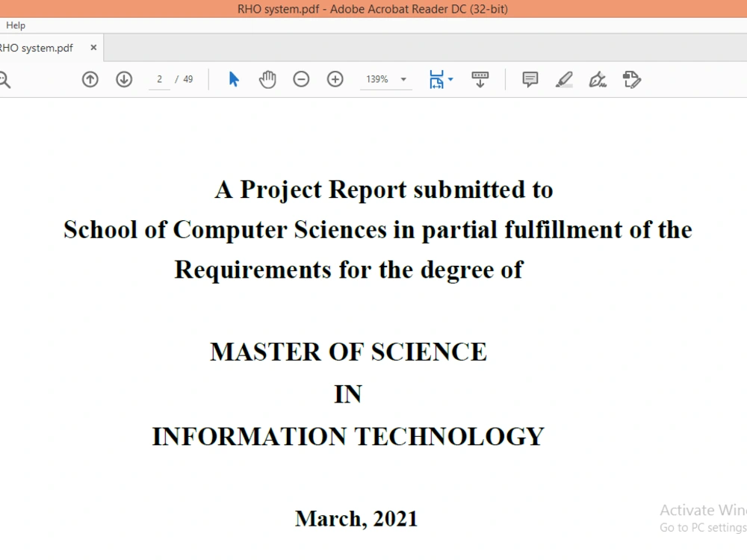Click the March, 2021 date text

pyautogui.click(x=356, y=519)
